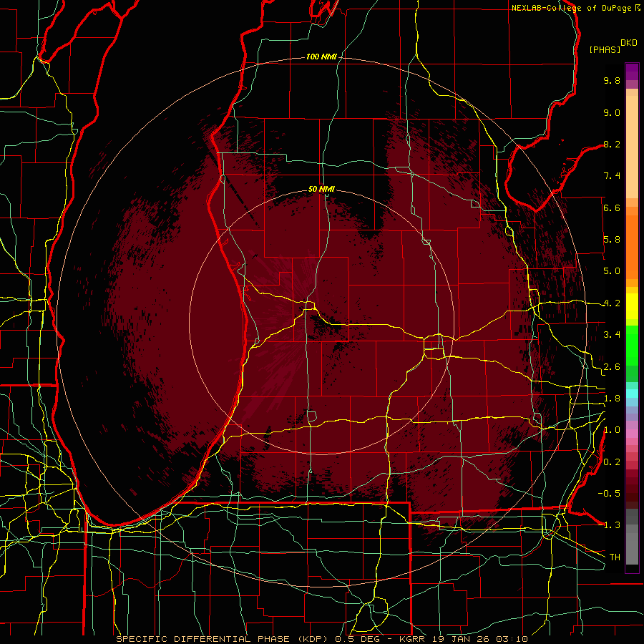Click the 5.0 legend value label
This screenshot has width=644, height=644.
pos(612,271)
